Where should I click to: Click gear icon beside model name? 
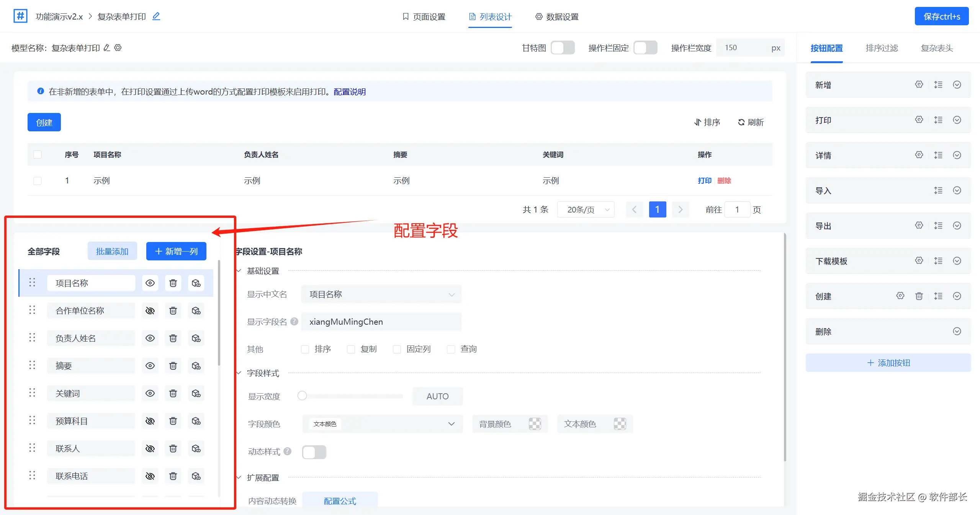pos(118,48)
